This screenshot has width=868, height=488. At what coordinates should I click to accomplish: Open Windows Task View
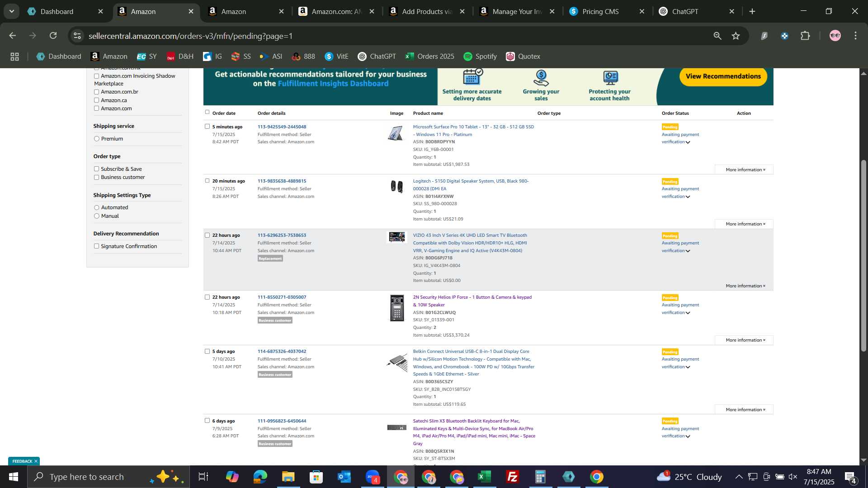point(203,477)
